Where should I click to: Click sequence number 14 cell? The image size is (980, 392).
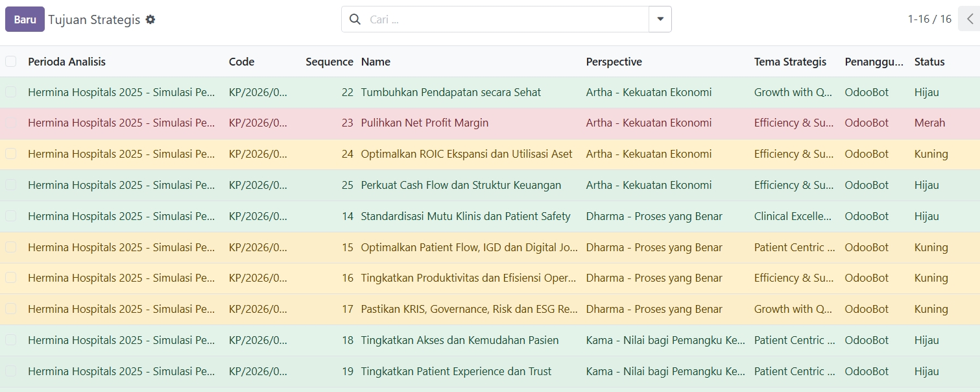tap(348, 216)
